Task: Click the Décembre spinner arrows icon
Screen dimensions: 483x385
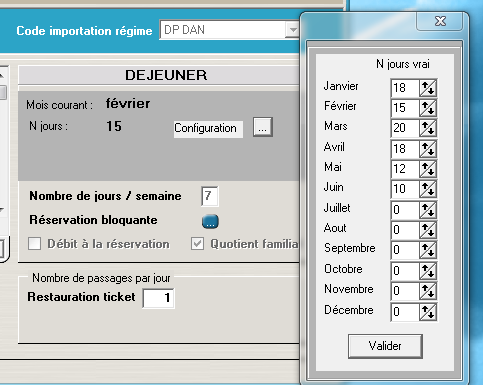Action: 428,312
